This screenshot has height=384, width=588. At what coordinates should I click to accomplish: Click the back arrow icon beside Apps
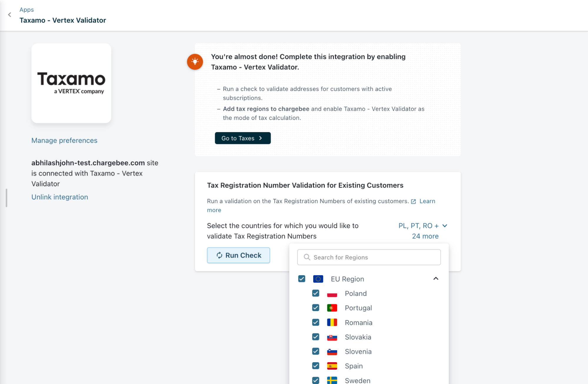(x=9, y=15)
